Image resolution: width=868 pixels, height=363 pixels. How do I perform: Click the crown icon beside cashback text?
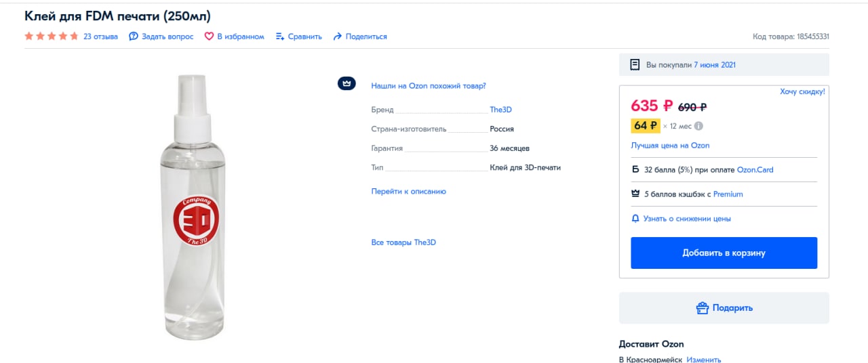click(635, 194)
